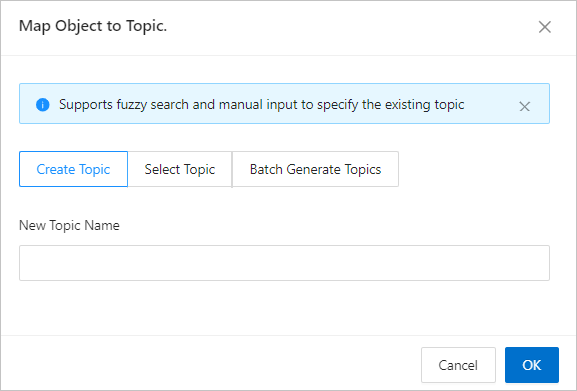577x391 pixels.
Task: Click the New Topic Name label
Action: [69, 225]
